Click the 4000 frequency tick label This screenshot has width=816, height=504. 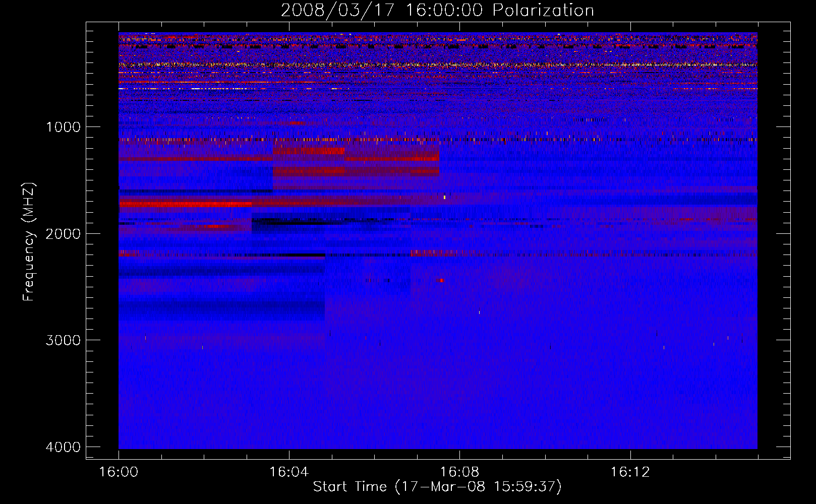63,447
